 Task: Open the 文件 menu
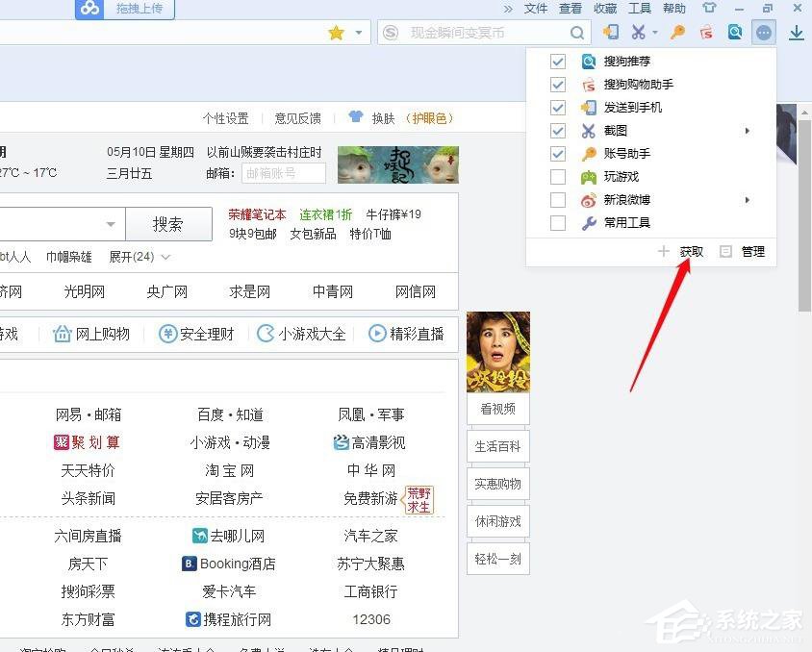point(537,9)
